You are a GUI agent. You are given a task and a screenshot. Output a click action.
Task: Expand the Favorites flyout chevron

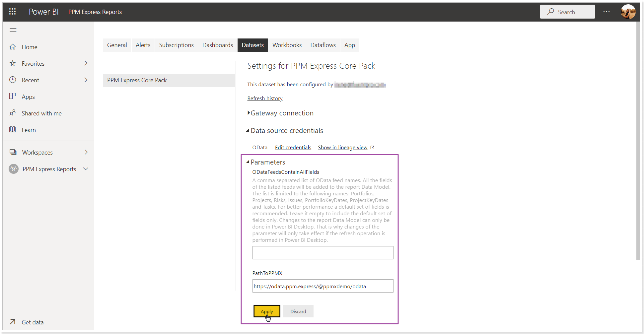[x=86, y=63]
